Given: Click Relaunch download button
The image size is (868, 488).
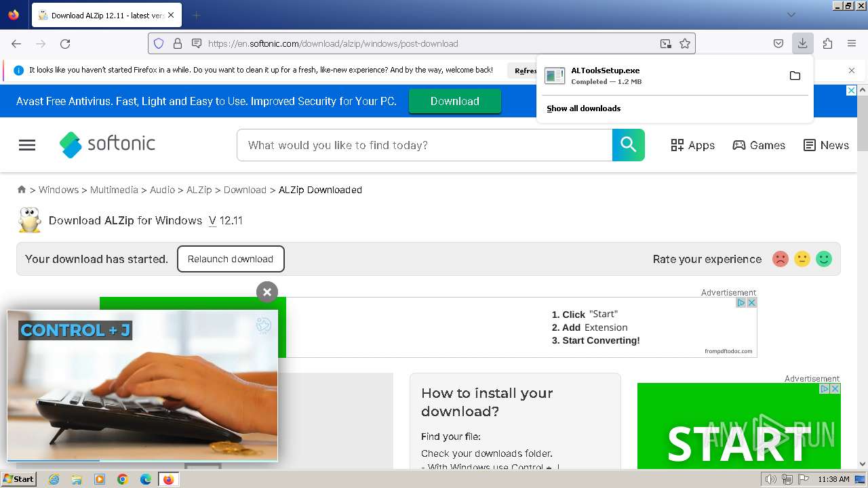Looking at the screenshot, I should coord(231,259).
